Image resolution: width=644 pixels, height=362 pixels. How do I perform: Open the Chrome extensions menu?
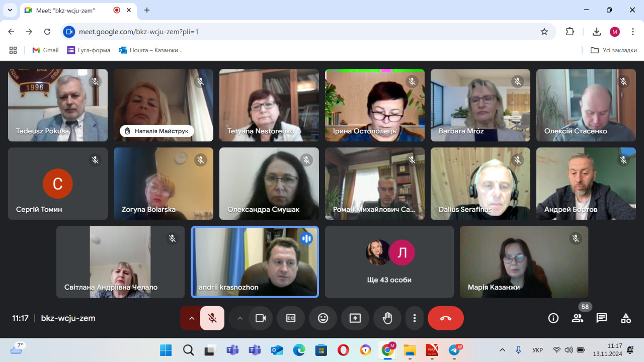pos(570,32)
